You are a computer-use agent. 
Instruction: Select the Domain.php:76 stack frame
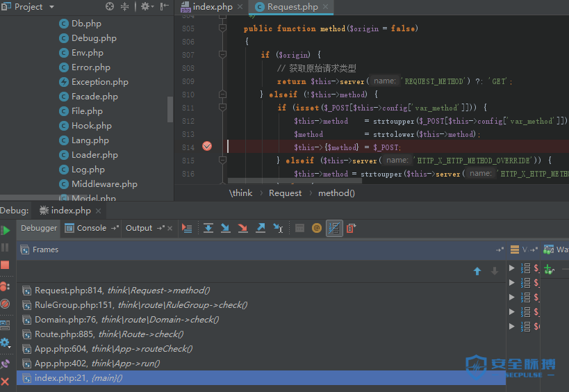tap(261, 320)
